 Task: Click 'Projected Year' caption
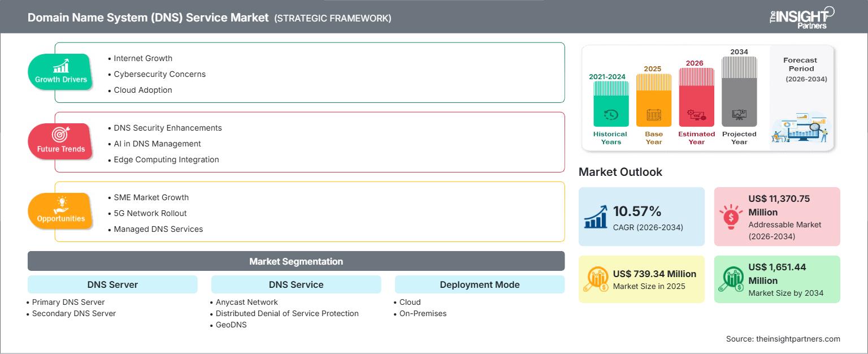(739, 138)
